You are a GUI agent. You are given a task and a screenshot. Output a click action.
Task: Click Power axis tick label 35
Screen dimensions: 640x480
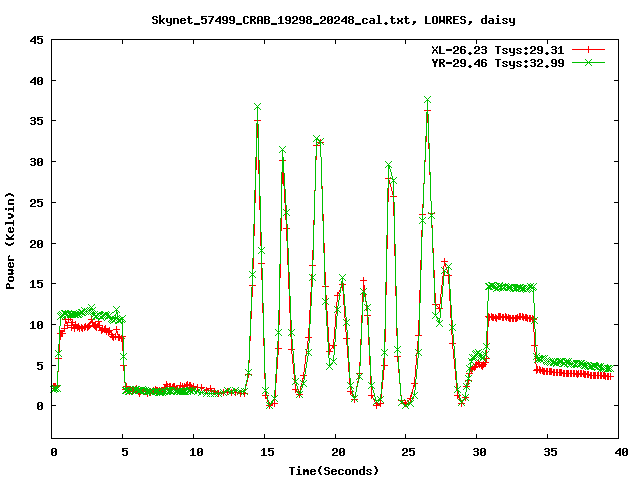tap(36, 121)
